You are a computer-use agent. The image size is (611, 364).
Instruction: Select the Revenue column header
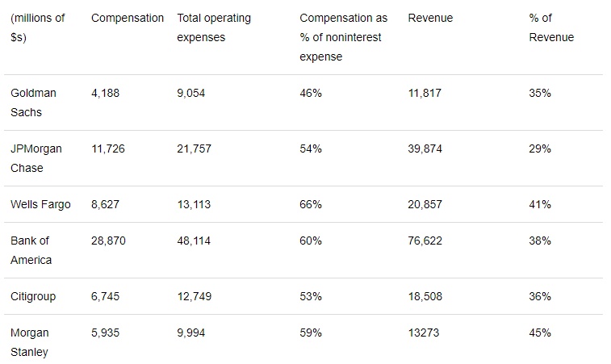[430, 18]
